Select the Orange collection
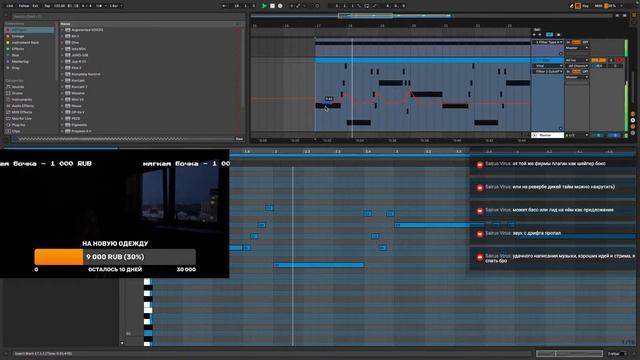 pyautogui.click(x=18, y=36)
